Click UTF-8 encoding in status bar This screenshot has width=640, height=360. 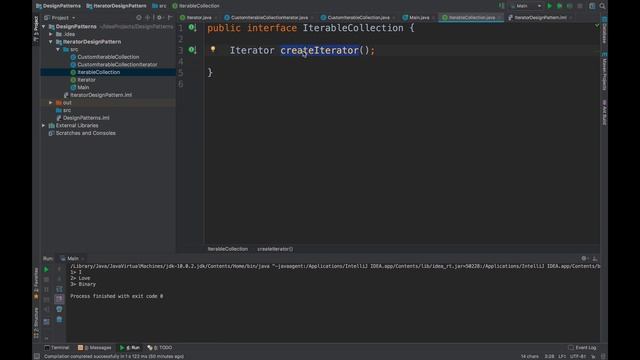pyautogui.click(x=578, y=356)
